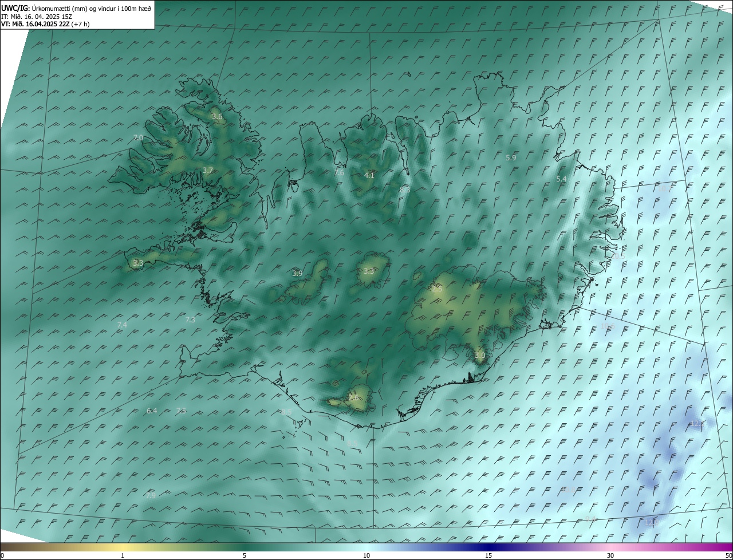Click the faint 10.8 value label

(x=569, y=490)
